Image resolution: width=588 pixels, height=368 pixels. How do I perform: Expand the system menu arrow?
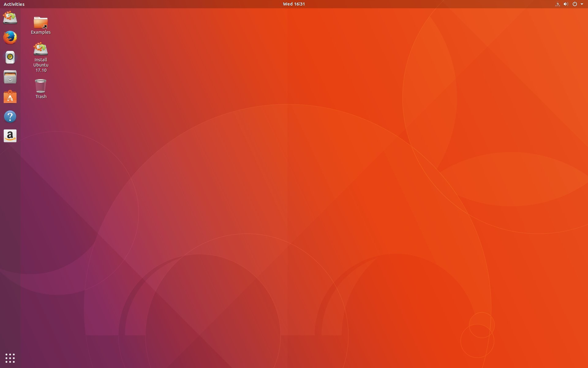click(x=582, y=4)
